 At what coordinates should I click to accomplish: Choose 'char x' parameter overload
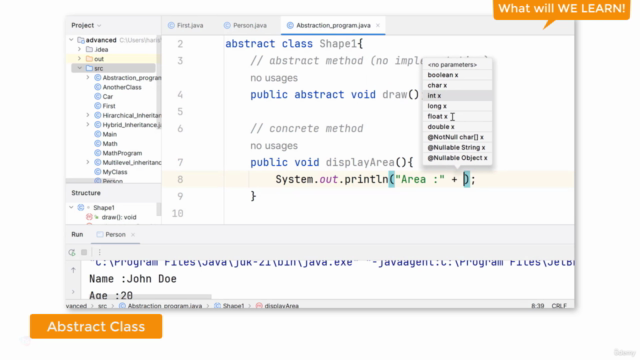click(x=457, y=85)
